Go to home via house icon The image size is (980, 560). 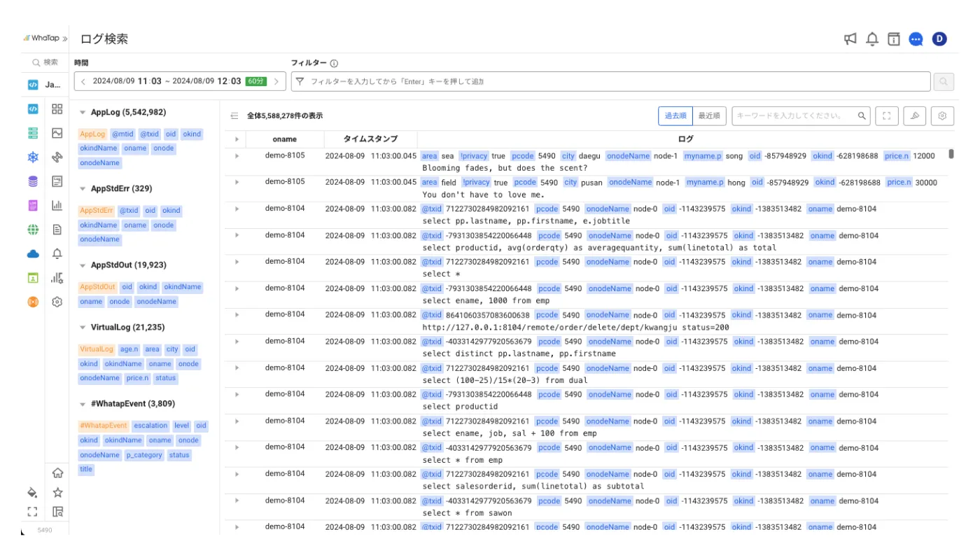57,473
